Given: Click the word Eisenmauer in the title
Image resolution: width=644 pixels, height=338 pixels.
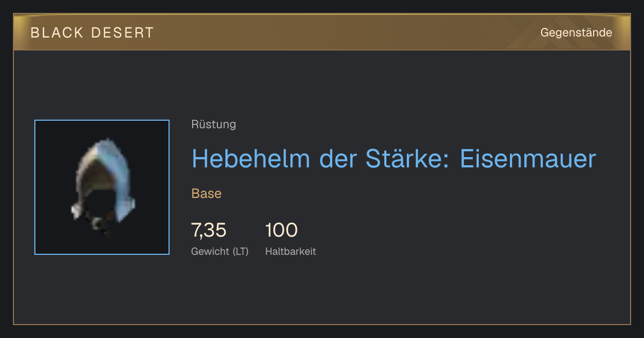Looking at the screenshot, I should pos(528,159).
